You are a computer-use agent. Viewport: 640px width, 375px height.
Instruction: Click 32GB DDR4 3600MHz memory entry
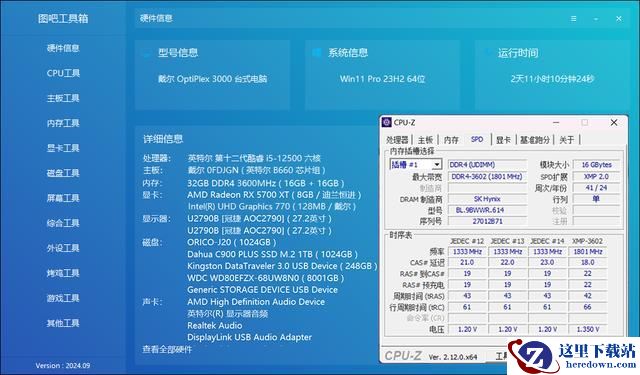tap(266, 183)
